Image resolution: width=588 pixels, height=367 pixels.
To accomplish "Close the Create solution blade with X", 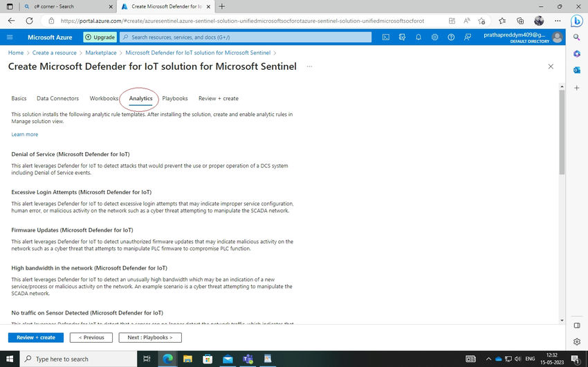I will (551, 66).
